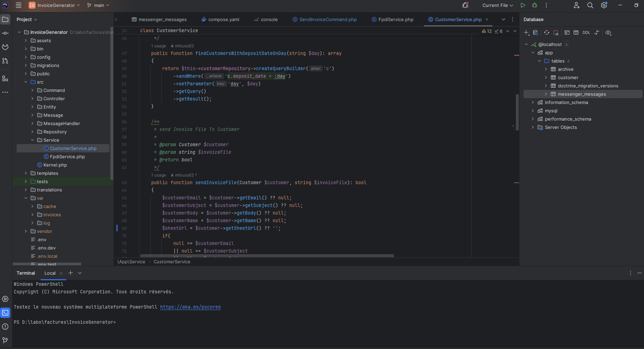644x349 pixels.
Task: Switch to the compose.yaml editor tab
Action: pyautogui.click(x=223, y=19)
